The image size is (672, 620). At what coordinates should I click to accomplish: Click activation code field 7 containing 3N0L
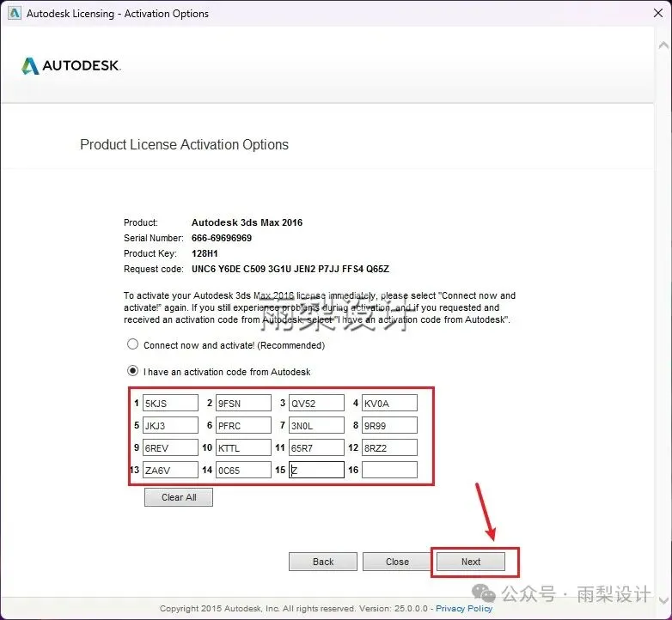[317, 425]
